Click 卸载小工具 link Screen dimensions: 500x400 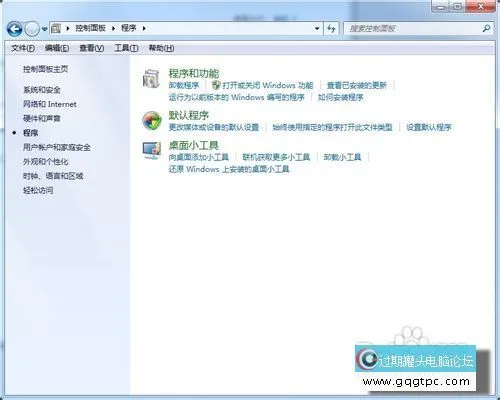click(342, 157)
